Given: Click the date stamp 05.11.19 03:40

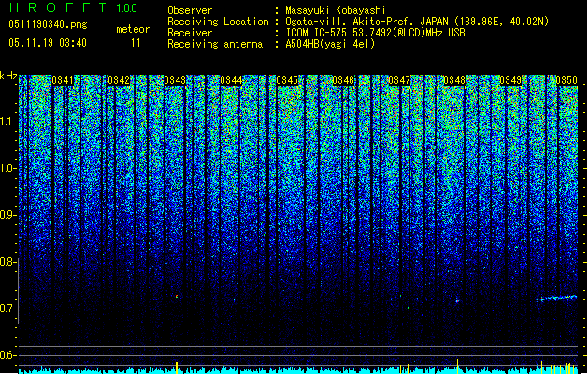Looking at the screenshot, I should pos(48,43).
